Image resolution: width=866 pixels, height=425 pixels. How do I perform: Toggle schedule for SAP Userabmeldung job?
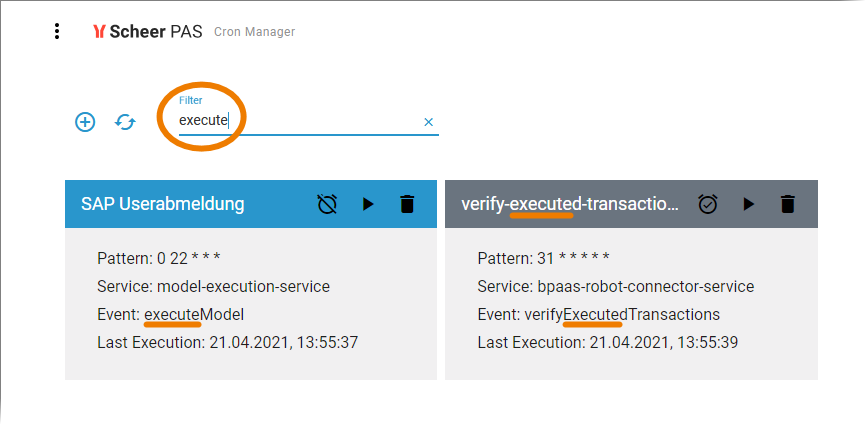tap(327, 204)
